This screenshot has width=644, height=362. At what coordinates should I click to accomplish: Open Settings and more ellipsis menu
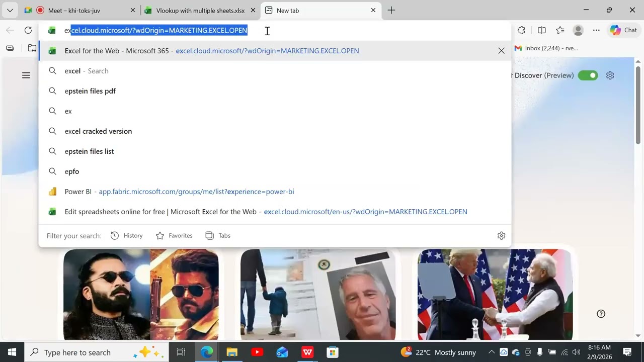click(x=596, y=30)
